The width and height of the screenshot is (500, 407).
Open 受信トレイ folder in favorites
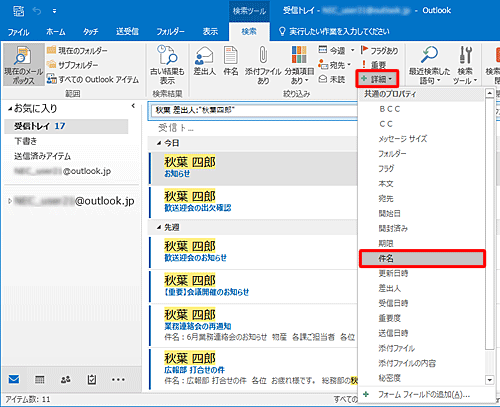[66, 126]
